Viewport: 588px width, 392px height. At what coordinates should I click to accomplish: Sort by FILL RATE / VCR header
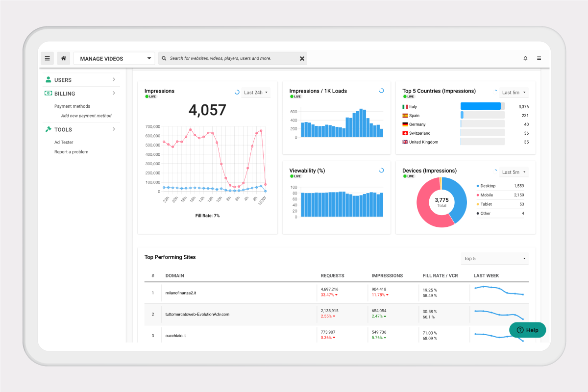[x=441, y=276]
